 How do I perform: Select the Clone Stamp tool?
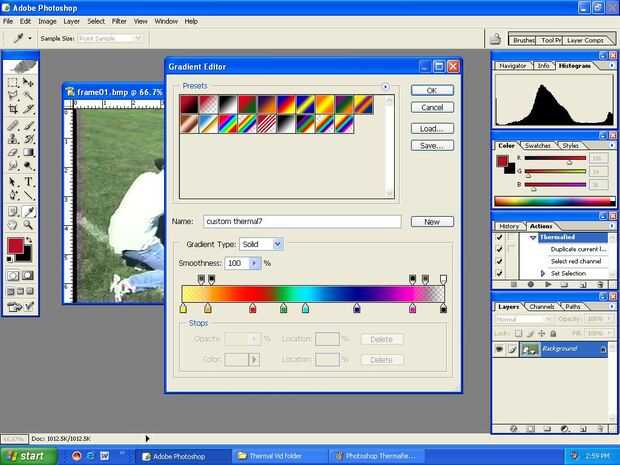[13, 139]
